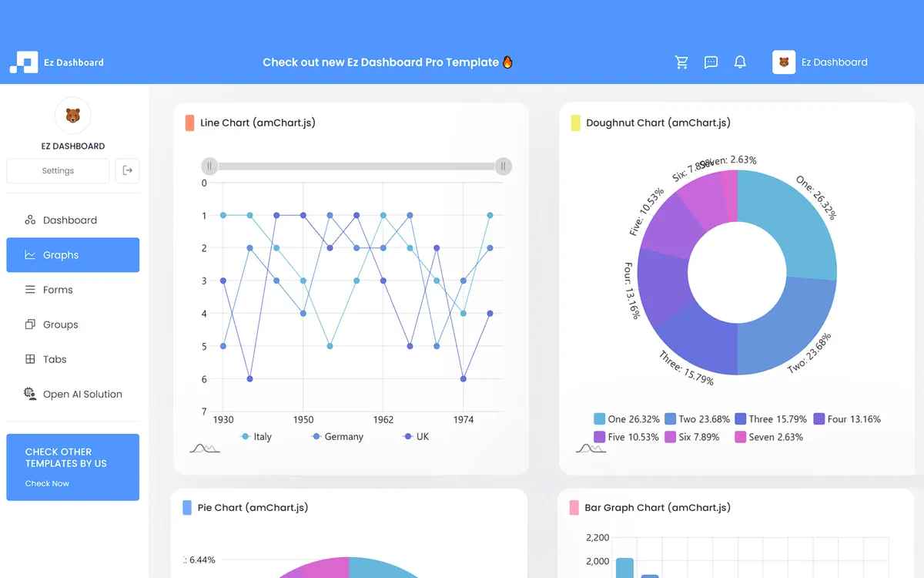Screen dimensions: 924x578
Task: Click the Tabs grid icon
Action: (x=30, y=359)
